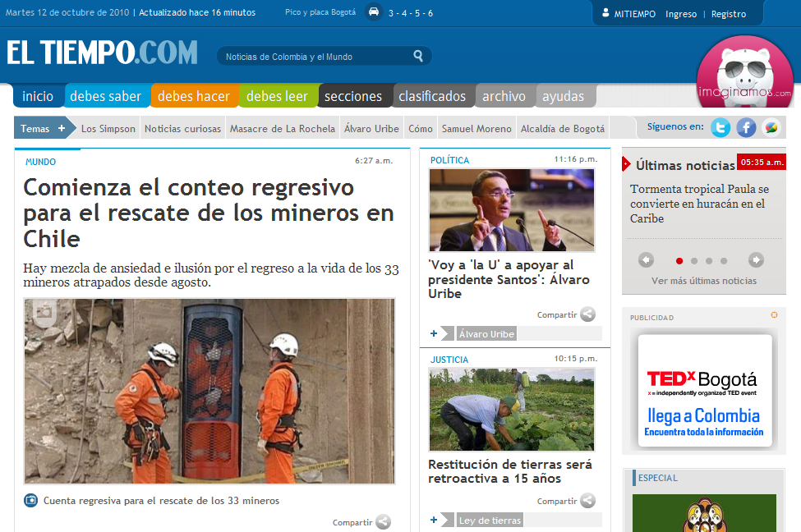Click share icon under Restitución de tierras article
Image resolution: width=801 pixels, height=532 pixels.
coord(588,501)
